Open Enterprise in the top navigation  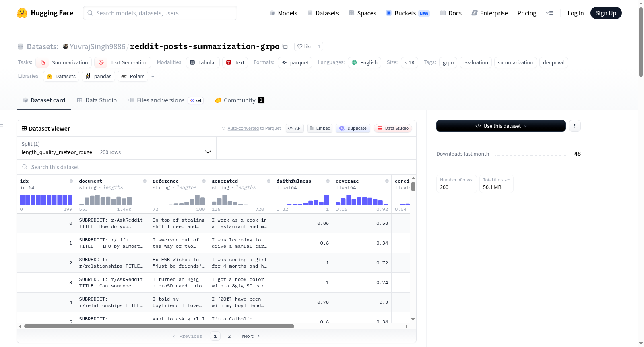pyautogui.click(x=489, y=13)
